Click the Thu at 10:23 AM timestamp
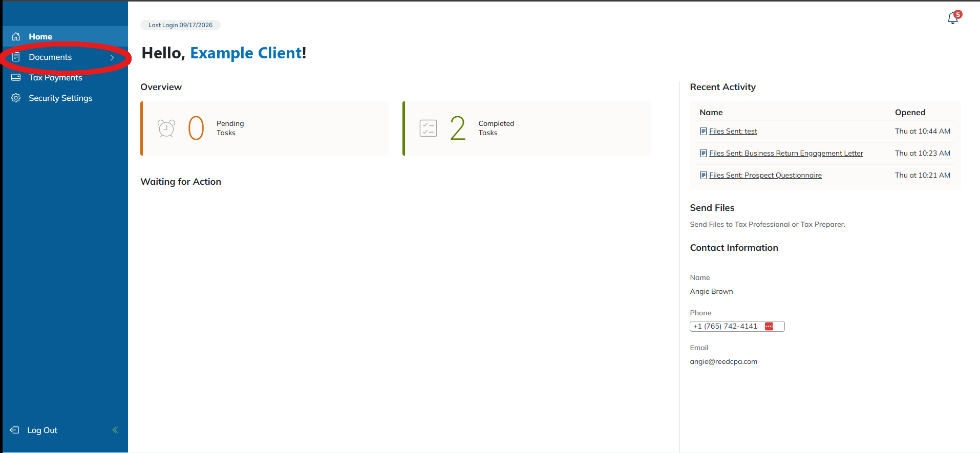Screen dimensions: 980x453 pyautogui.click(x=923, y=153)
